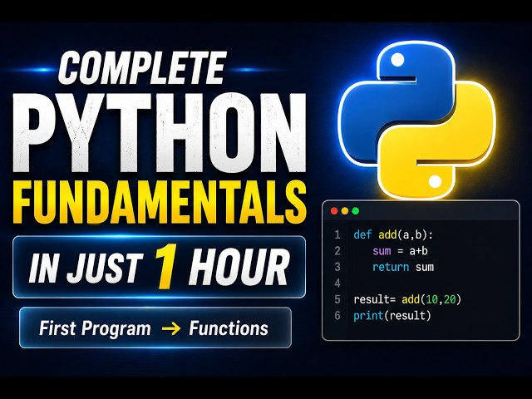This screenshot has height=399, width=532.
Task: Click the green dot in code window
Action: 356,211
